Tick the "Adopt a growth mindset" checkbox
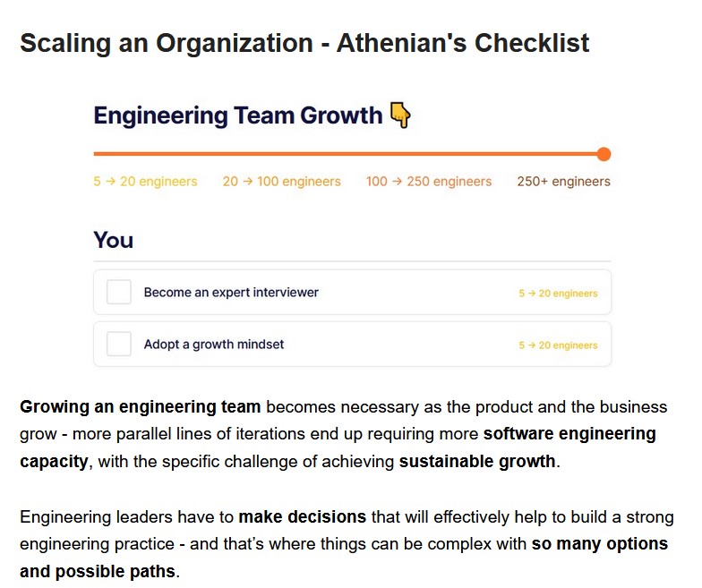 118,344
